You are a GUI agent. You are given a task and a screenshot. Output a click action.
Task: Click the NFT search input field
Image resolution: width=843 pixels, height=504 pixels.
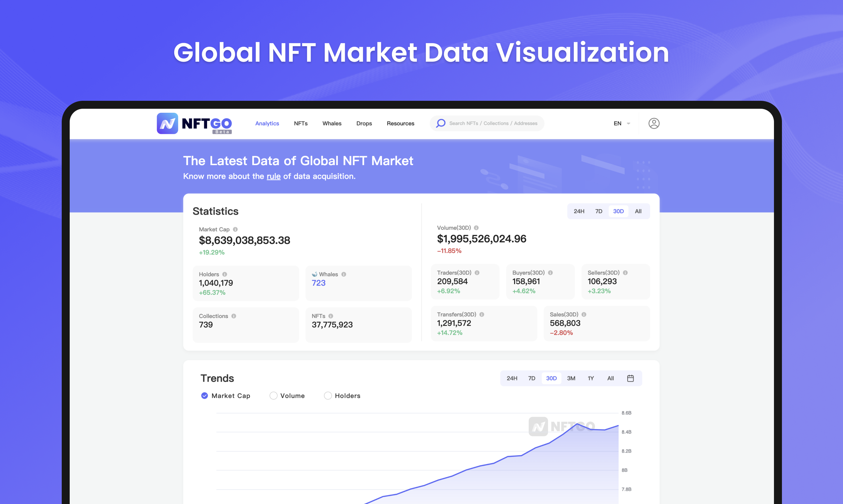[x=493, y=123]
